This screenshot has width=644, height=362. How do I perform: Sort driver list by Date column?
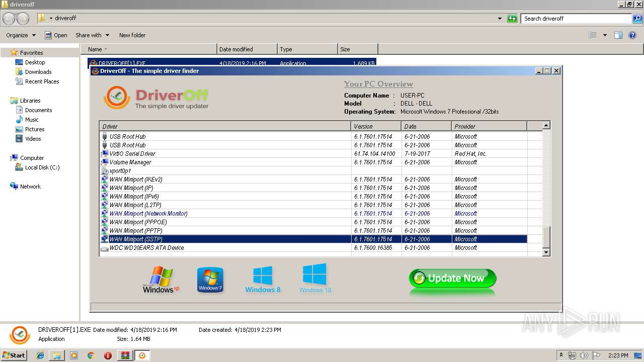426,126
